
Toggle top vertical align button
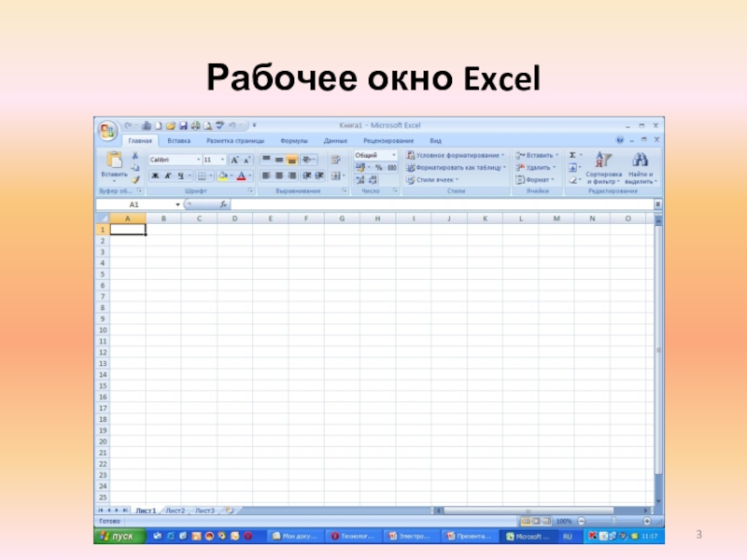266,160
